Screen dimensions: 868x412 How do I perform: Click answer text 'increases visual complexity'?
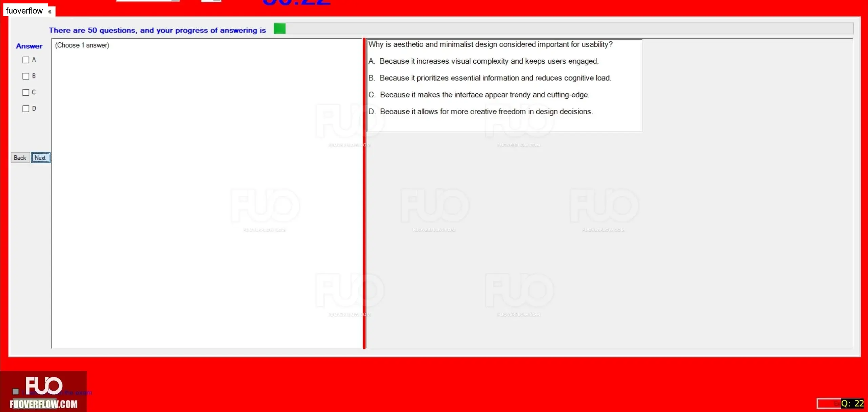click(x=462, y=61)
